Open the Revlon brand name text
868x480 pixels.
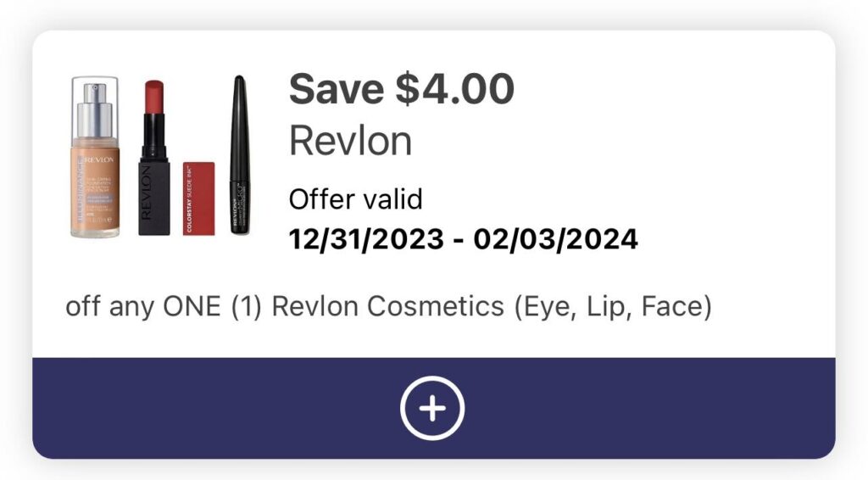click(350, 141)
